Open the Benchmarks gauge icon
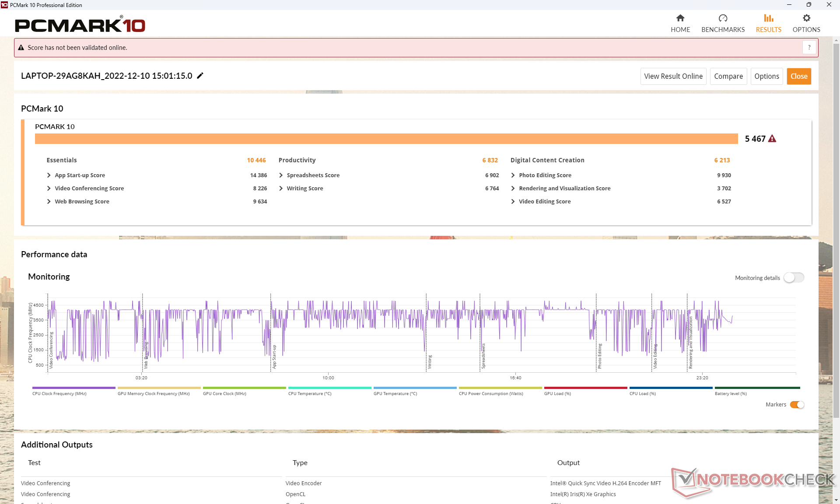 coord(723,18)
